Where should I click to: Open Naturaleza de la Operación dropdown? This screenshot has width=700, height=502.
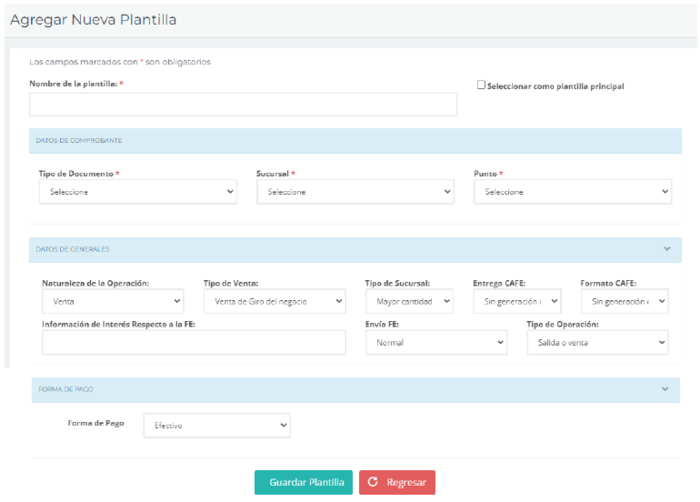[x=113, y=301]
